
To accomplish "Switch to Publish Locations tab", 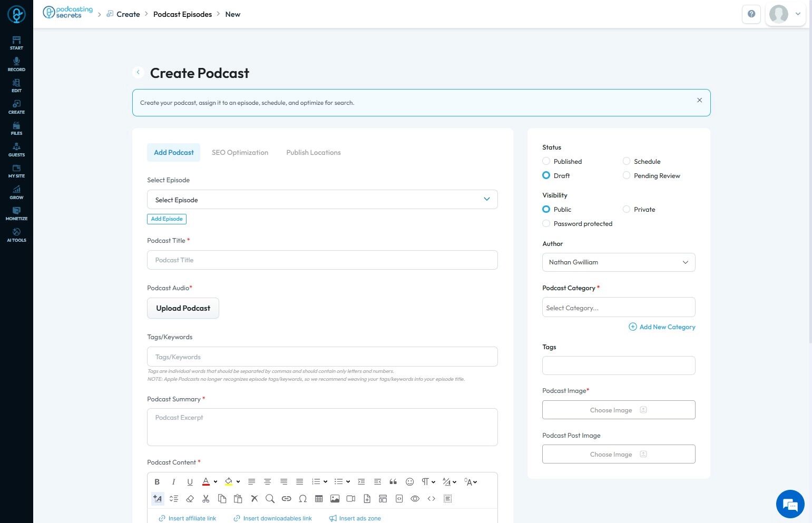I will click(x=314, y=152).
